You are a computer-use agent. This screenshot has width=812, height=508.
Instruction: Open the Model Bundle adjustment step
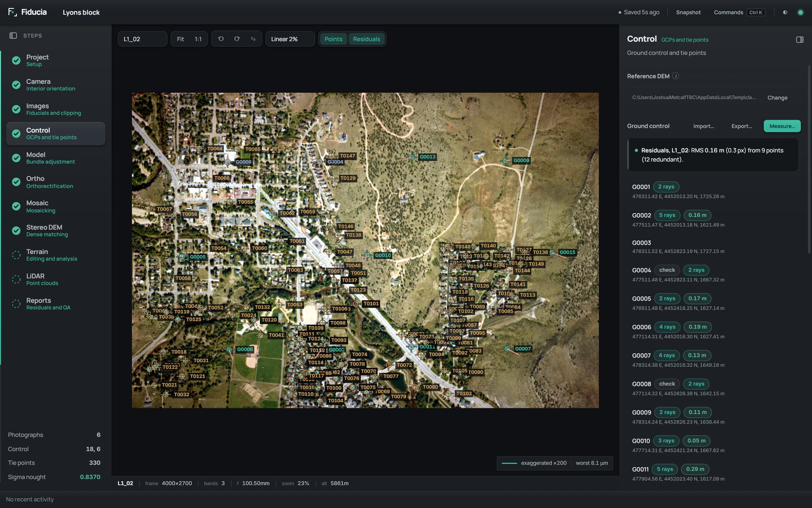(56, 158)
